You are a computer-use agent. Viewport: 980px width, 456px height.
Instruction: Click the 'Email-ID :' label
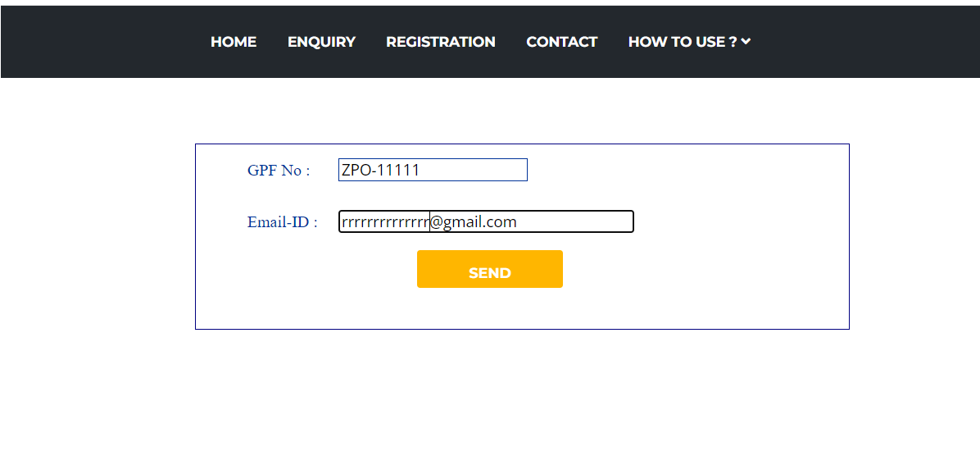tap(282, 222)
